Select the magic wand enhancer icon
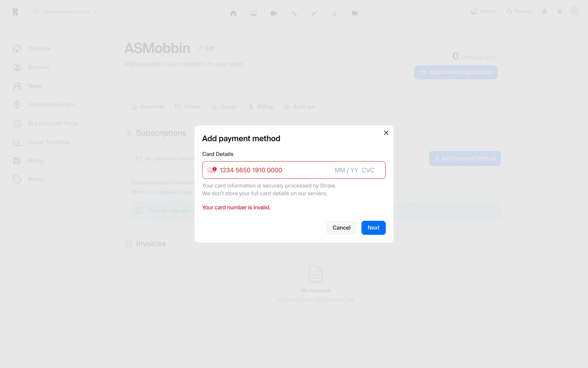Image resolution: width=588 pixels, height=368 pixels. [294, 13]
